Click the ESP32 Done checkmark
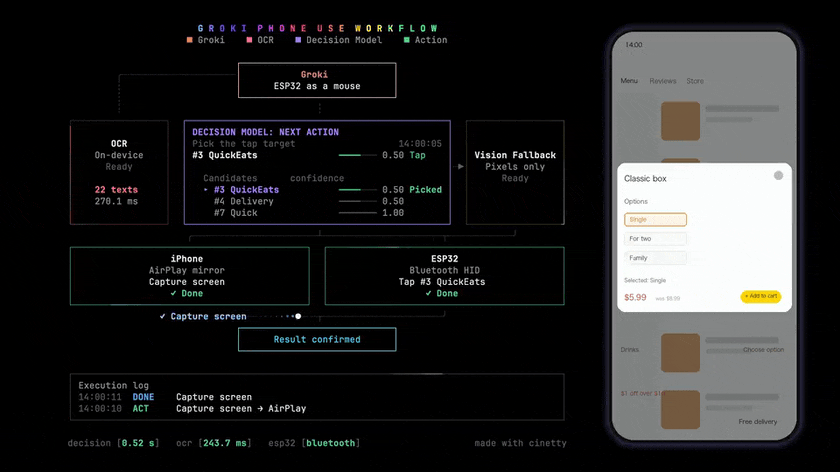The image size is (840, 472). point(428,294)
